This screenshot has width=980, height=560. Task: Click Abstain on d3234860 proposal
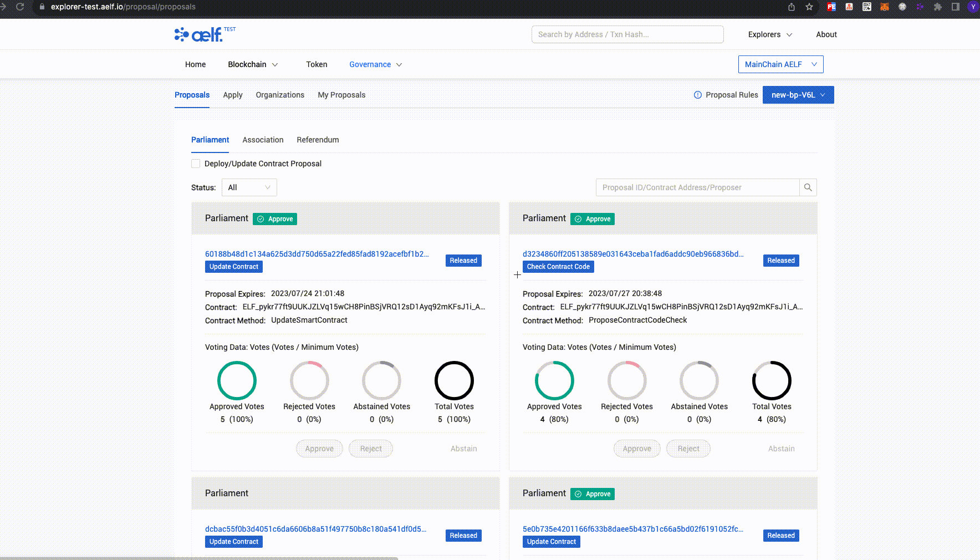coord(782,449)
